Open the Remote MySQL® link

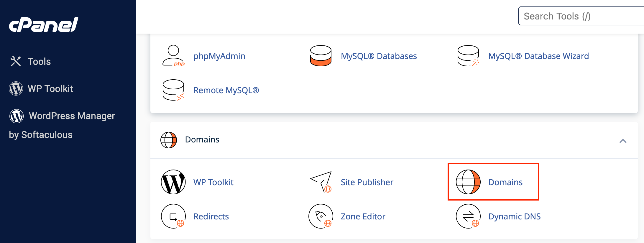point(226,90)
